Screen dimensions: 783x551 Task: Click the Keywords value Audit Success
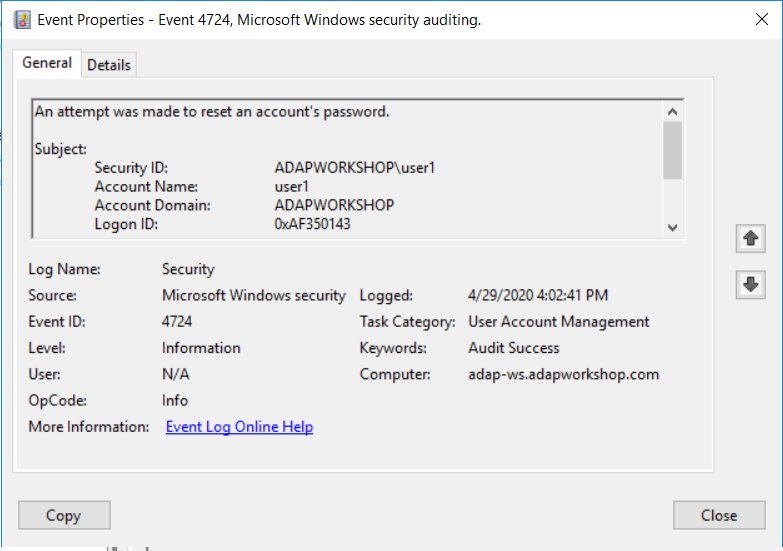point(514,348)
